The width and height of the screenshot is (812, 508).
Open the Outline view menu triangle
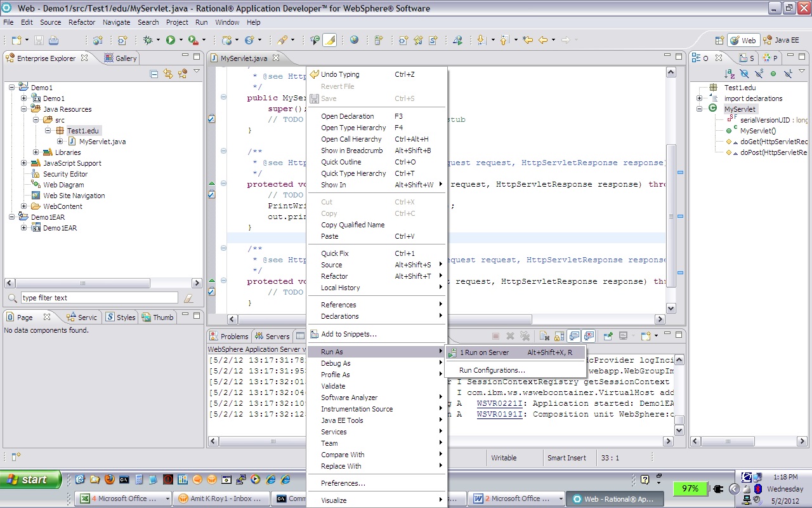click(801, 71)
